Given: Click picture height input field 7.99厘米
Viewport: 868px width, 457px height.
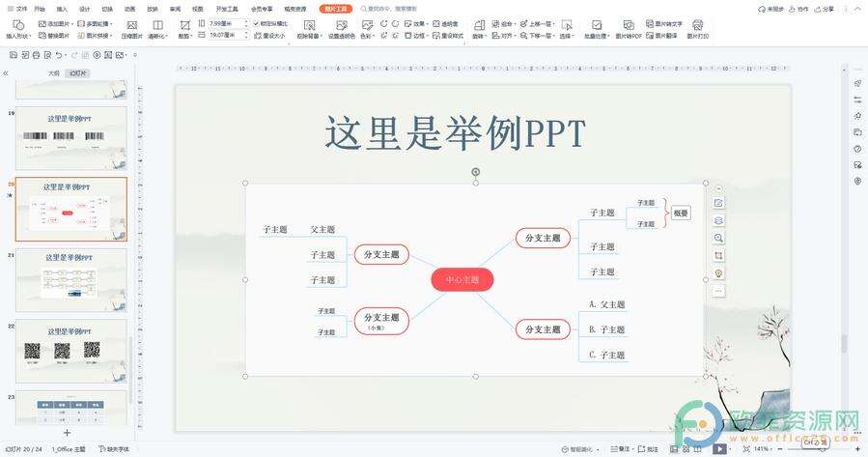Looking at the screenshot, I should (x=226, y=24).
